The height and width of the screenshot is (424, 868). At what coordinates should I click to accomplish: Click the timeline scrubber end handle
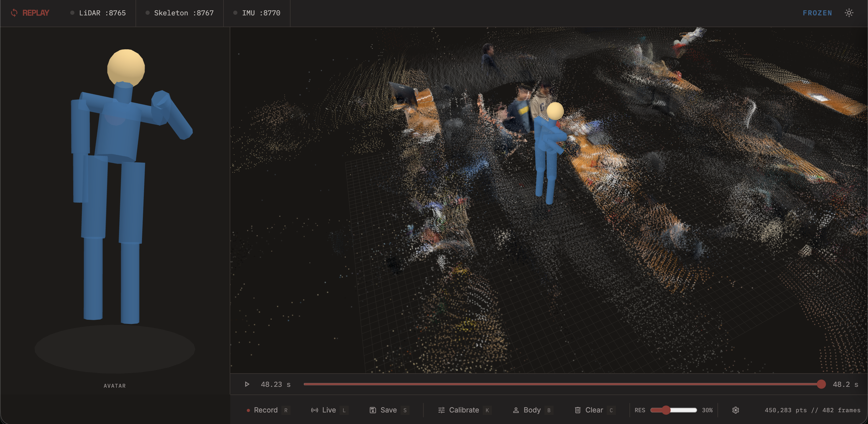coord(821,384)
